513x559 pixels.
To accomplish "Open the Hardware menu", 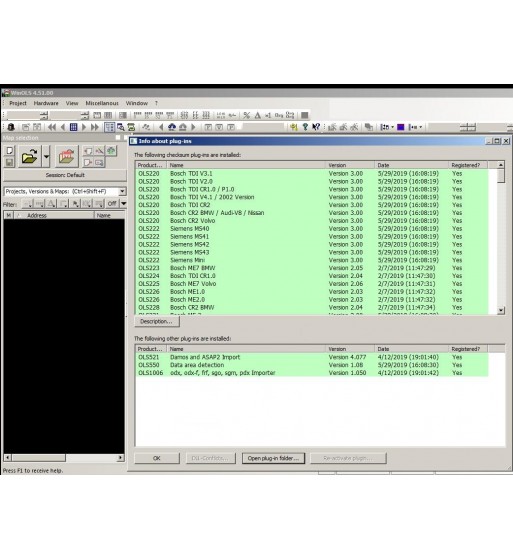I will click(46, 103).
